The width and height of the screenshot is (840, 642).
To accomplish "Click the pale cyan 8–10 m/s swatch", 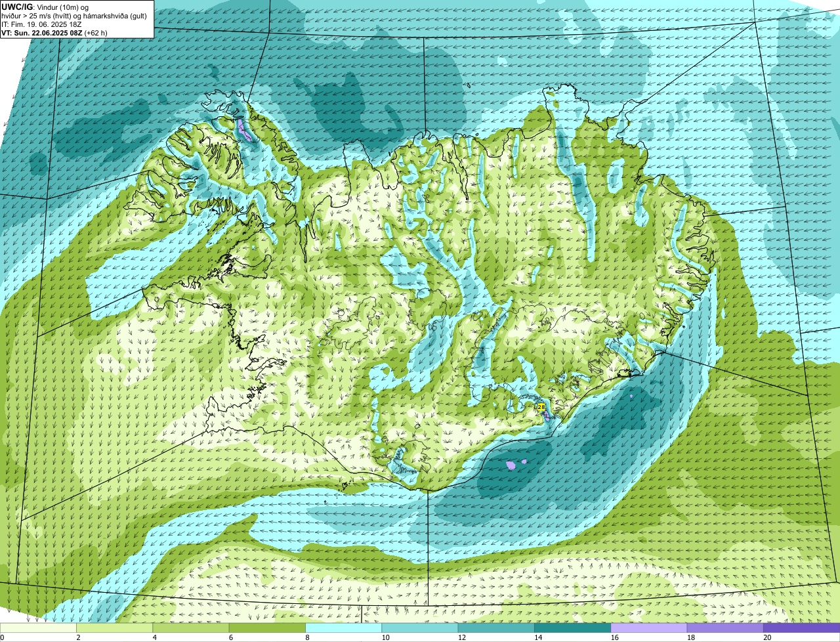I will click(x=343, y=628).
